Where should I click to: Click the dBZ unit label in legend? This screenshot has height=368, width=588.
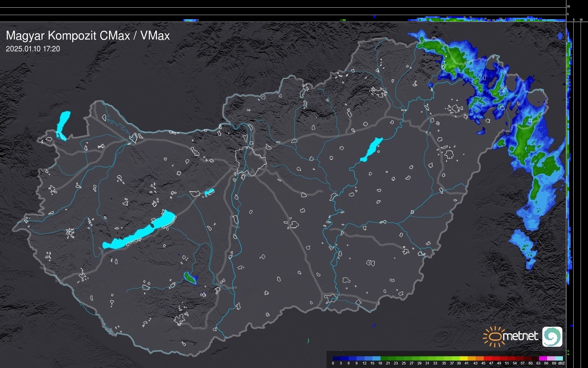click(x=561, y=363)
